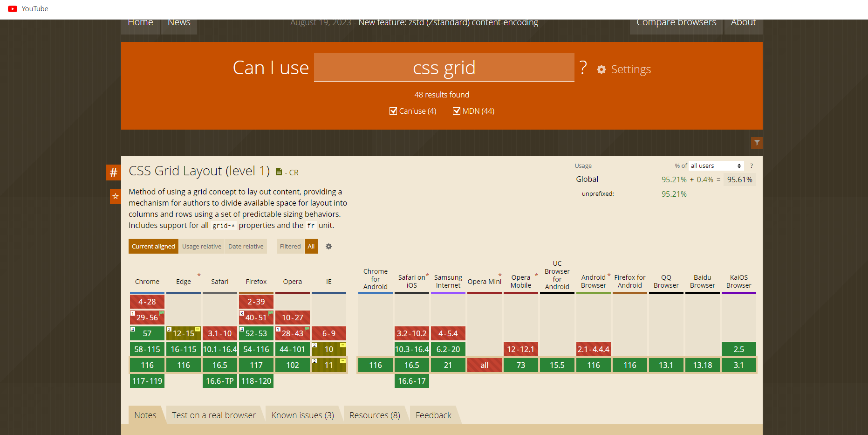Select IE 11 cell

point(329,365)
